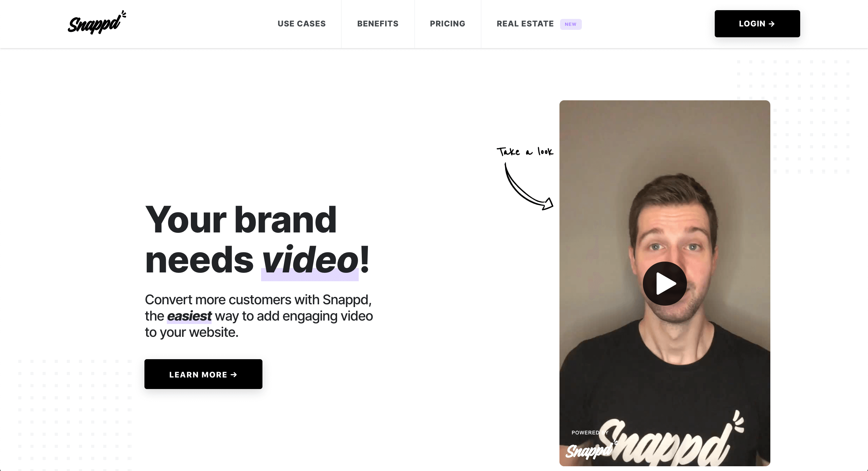Image resolution: width=868 pixels, height=471 pixels.
Task: Click the hand-drawn curved arrow graphic
Action: point(528,187)
